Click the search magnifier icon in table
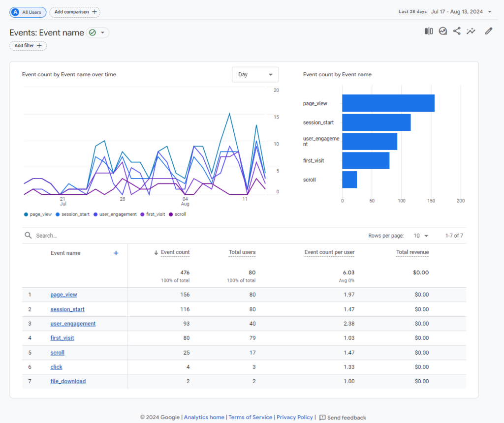This screenshot has height=423, width=504. tap(29, 236)
